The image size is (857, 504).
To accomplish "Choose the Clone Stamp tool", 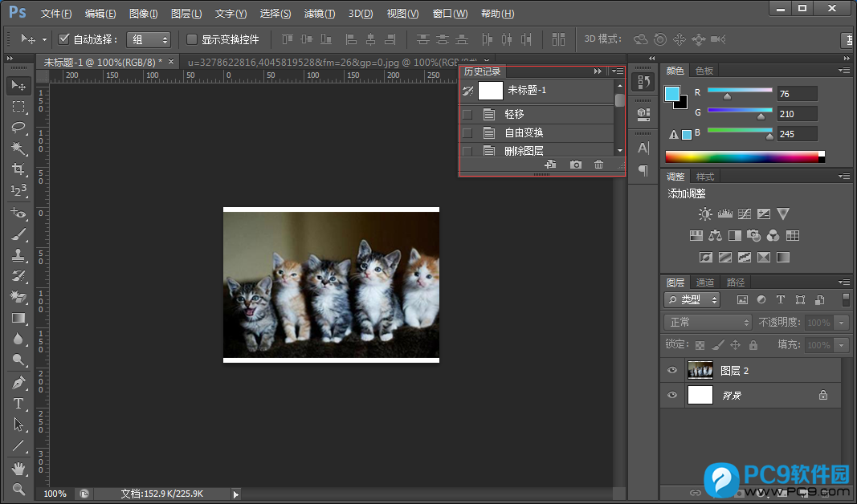I will point(18,255).
